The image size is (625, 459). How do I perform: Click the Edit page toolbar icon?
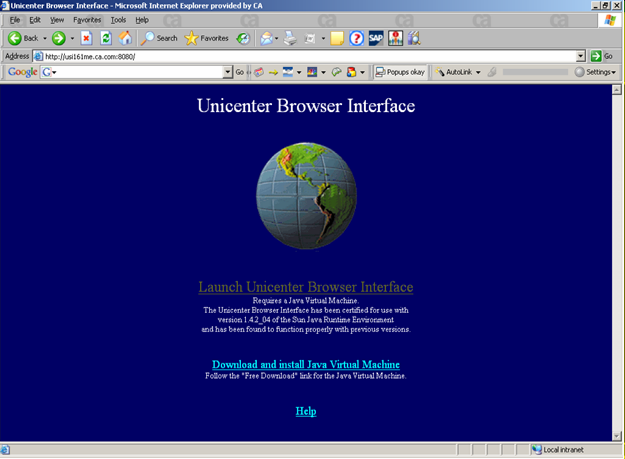point(310,39)
